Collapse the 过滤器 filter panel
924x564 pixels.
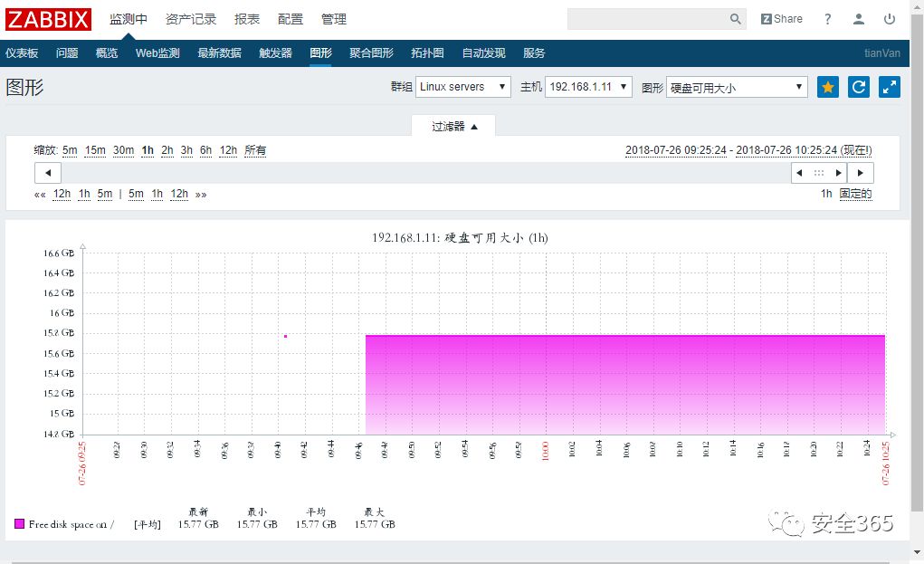[x=453, y=126]
